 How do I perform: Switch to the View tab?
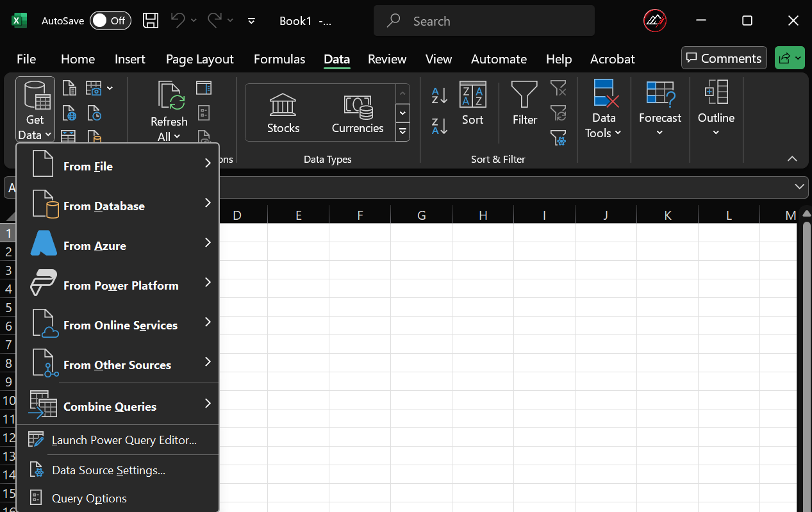click(x=438, y=59)
